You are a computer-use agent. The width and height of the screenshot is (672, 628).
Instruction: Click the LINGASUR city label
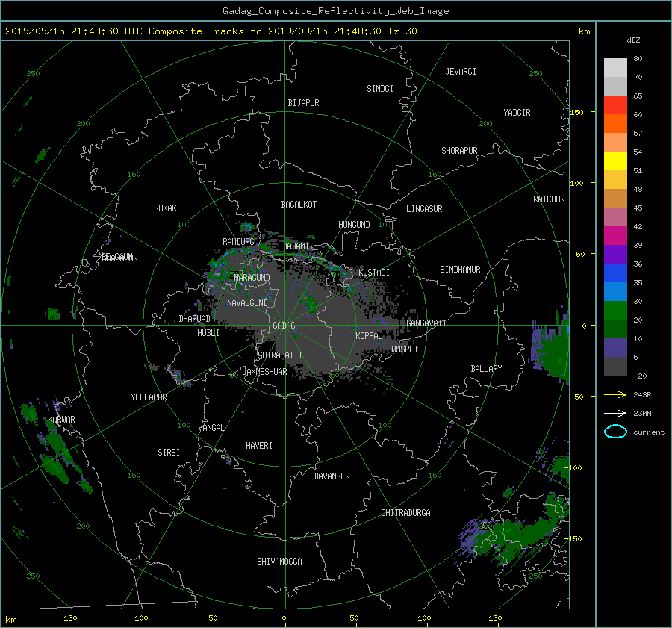coord(424,209)
